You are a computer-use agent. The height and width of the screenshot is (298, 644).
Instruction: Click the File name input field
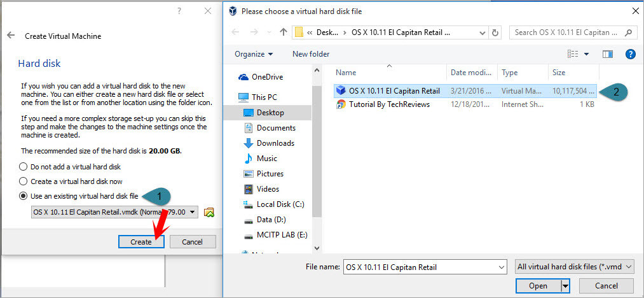(425, 267)
